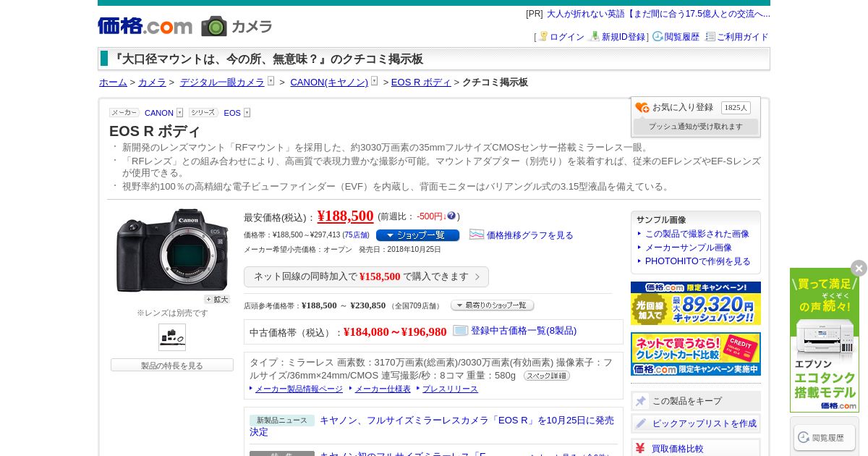
Task: Open the ショップ一覧 dropdown button
Action: click(417, 235)
